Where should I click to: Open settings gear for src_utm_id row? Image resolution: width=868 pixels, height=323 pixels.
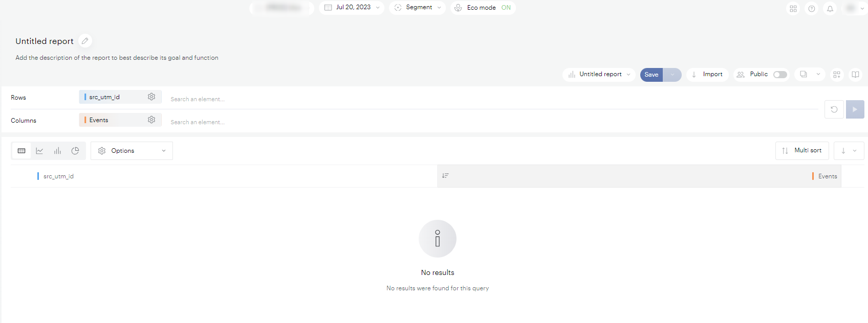pos(151,97)
